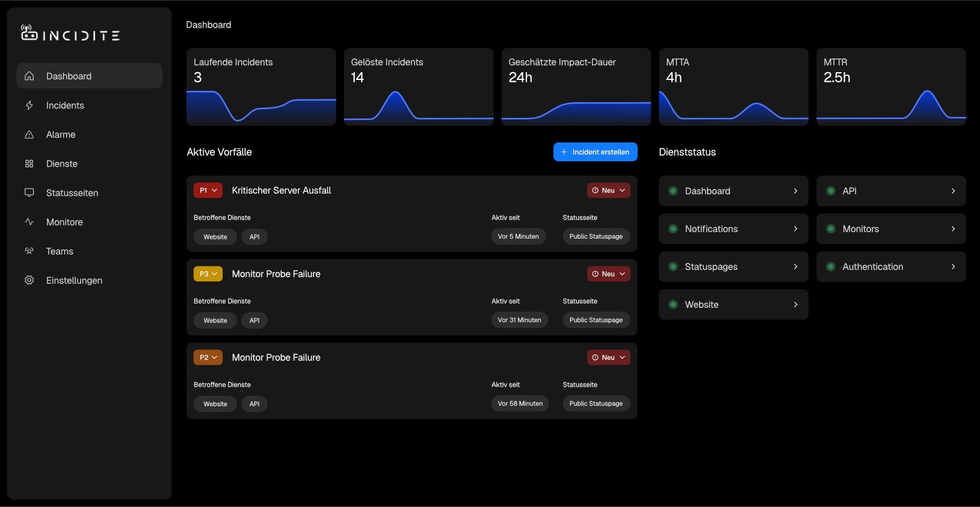Navigate to Statusseiten in sidebar
Screen dimensions: 980x507
[89, 192]
